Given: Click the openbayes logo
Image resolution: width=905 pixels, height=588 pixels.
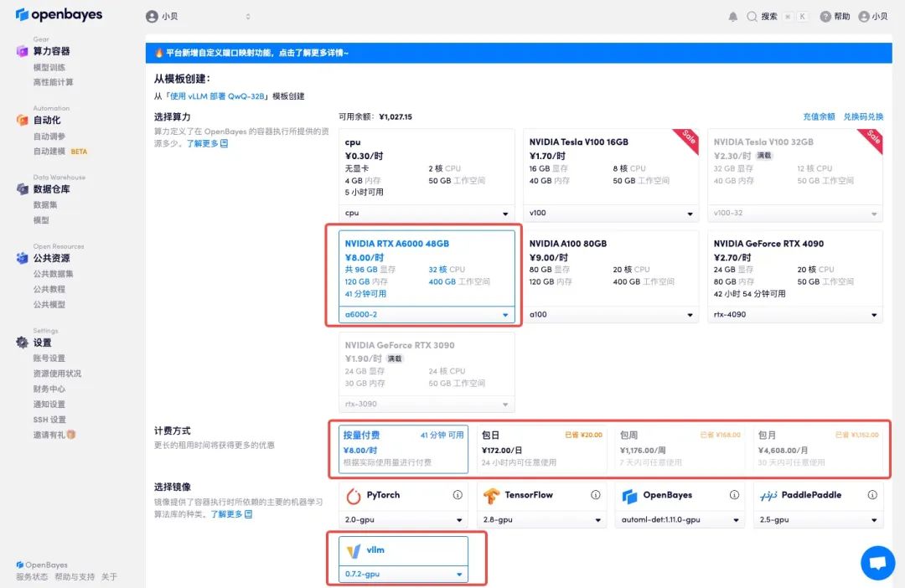Looking at the screenshot, I should point(59,14).
